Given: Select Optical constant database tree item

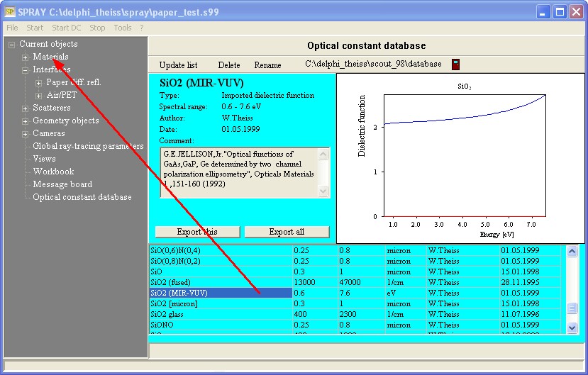Looking at the screenshot, I should click(x=82, y=197).
